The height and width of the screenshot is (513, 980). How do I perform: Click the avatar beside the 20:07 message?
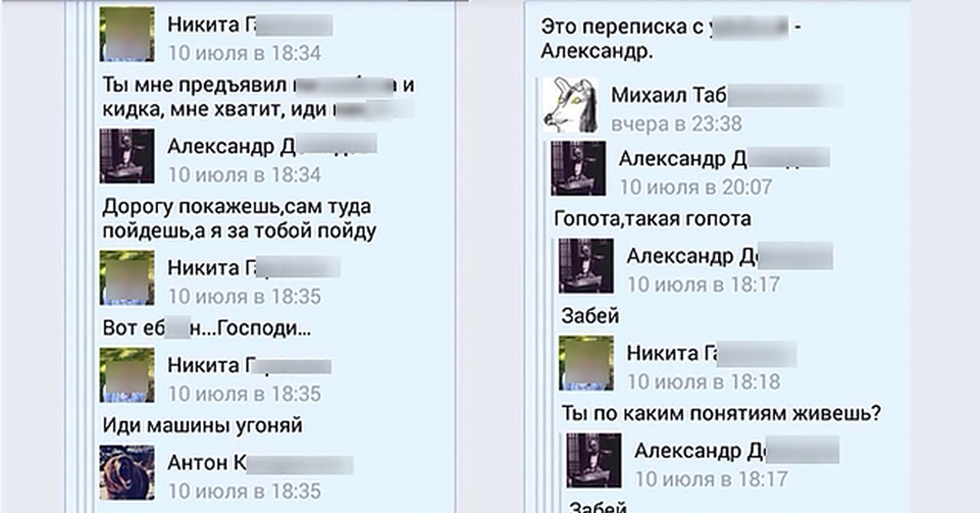(x=578, y=168)
